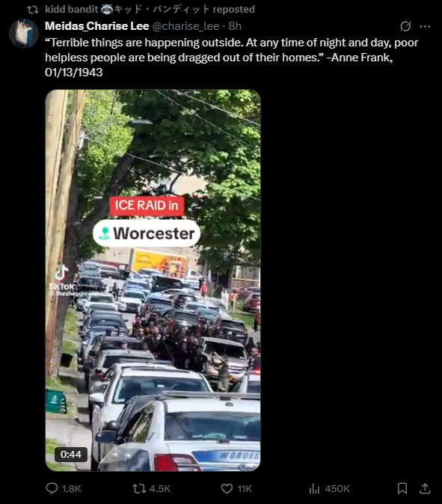Viewport: 442px width, 504px height.
Task: Open view analytics bar chart icon
Action: tap(314, 488)
